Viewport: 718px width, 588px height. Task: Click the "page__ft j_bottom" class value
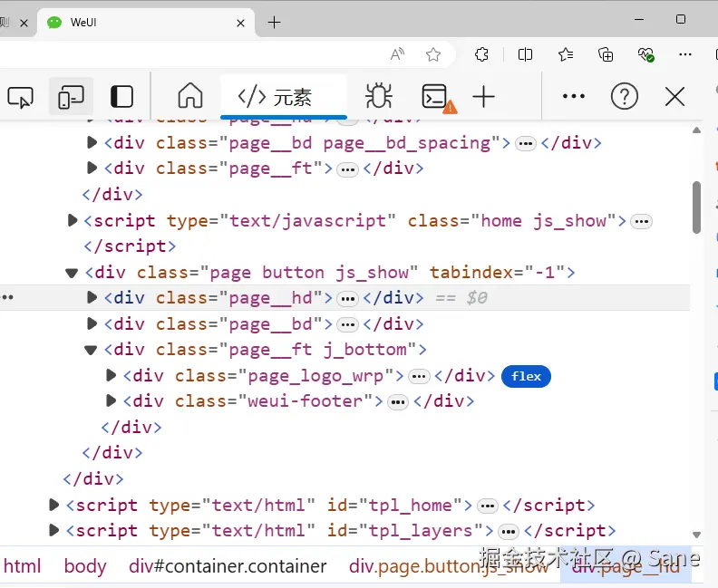317,350
